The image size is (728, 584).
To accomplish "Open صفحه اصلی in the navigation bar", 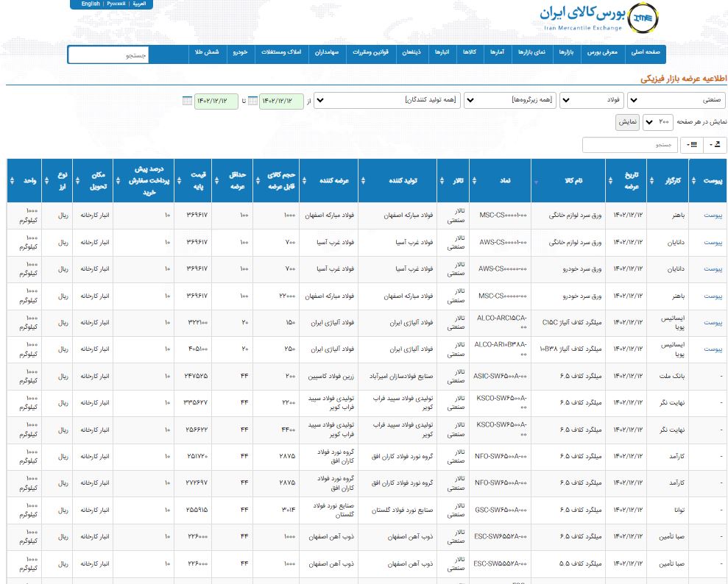I will pyautogui.click(x=646, y=52).
